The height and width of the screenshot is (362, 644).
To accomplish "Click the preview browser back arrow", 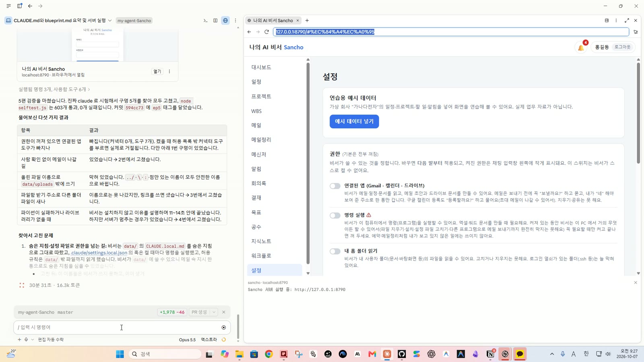I will click(249, 32).
